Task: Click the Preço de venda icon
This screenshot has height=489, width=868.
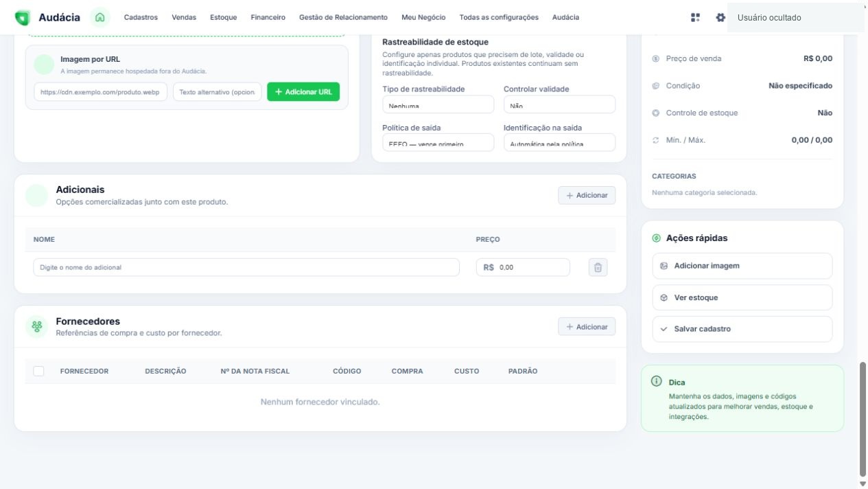Action: (x=656, y=59)
